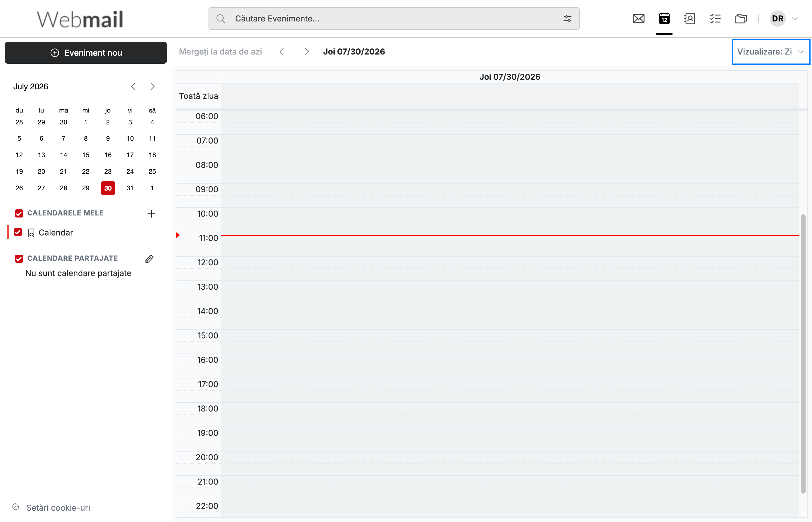Select July 30 in mini calendar
This screenshot has width=812, height=522.
click(x=108, y=188)
